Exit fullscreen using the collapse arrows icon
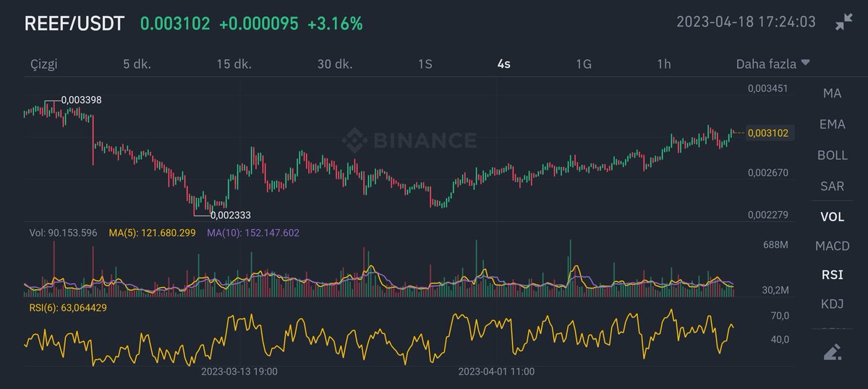 point(843,22)
